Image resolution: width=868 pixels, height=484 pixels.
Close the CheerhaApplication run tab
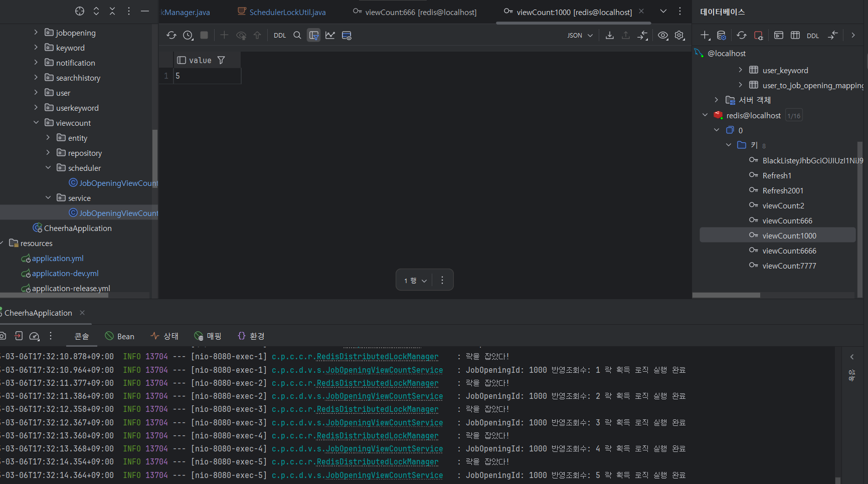coord(82,313)
